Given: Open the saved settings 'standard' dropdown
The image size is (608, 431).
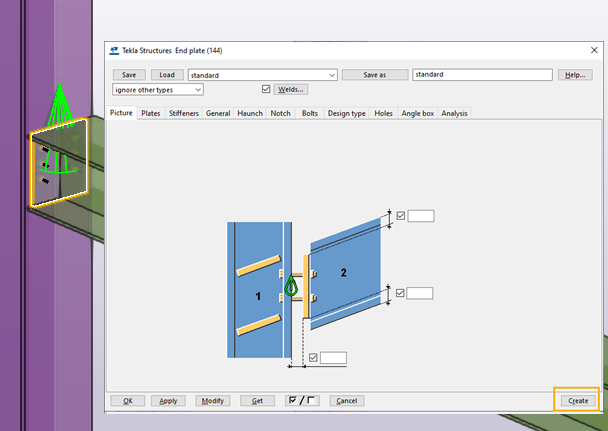Looking at the screenshot, I should click(x=263, y=75).
